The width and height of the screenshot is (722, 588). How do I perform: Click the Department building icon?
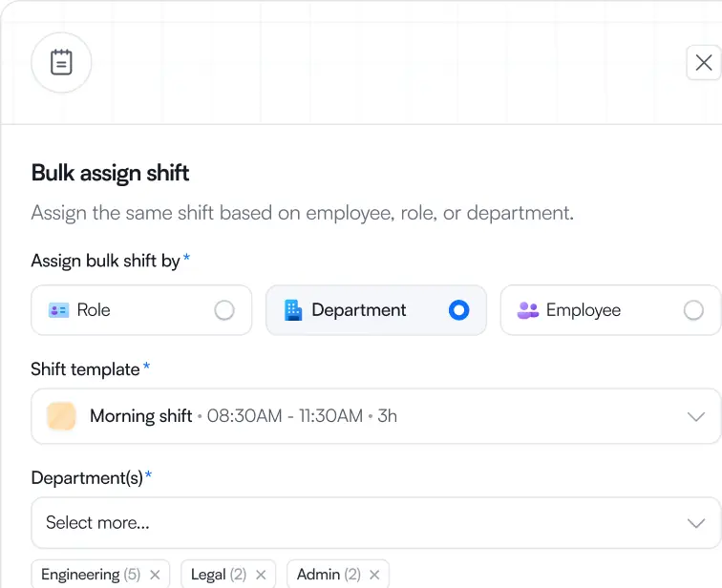point(293,310)
